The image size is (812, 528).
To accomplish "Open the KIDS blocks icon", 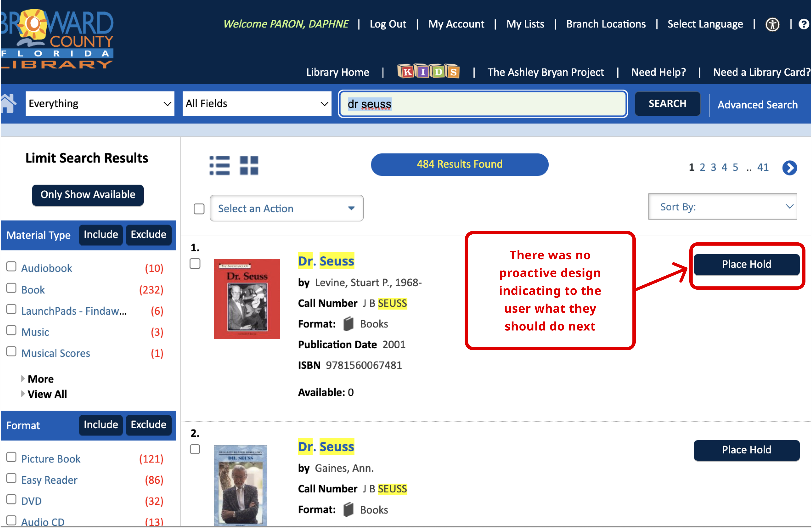I will tap(428, 71).
